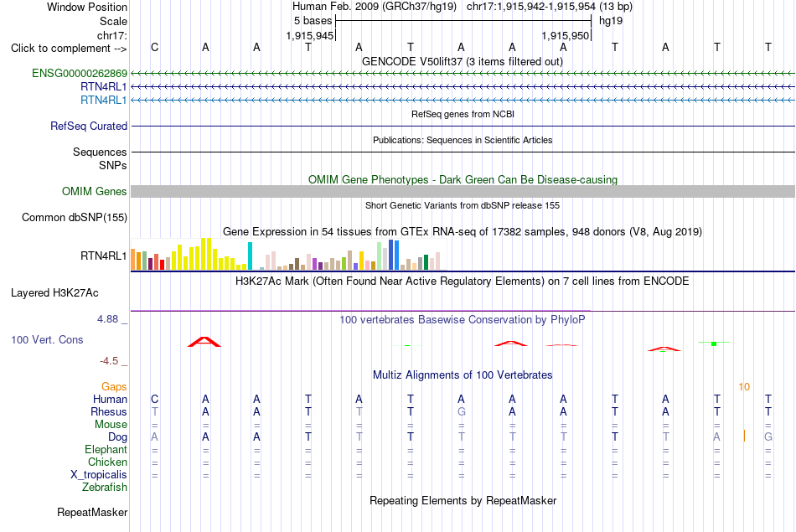The width and height of the screenshot is (796, 532).
Task: Click the -4.5 PhyloP lower limit value
Action: (109, 361)
